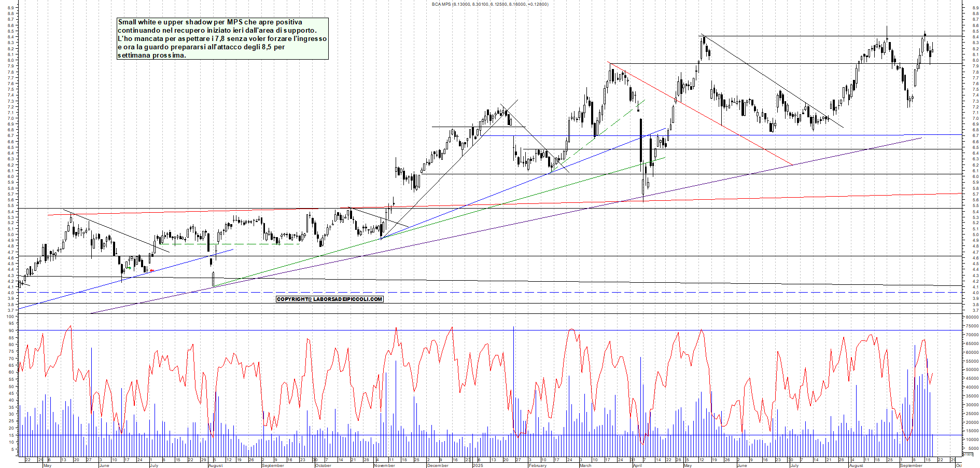This screenshot has width=980, height=468.
Task: Click the 90 oscillator scale label
Action: (x=11, y=331)
